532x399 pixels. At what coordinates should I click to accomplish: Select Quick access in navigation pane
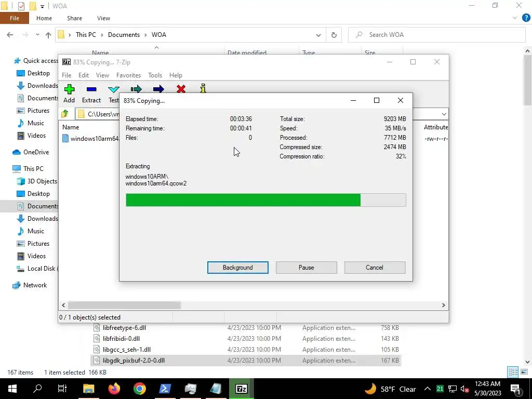(36, 61)
